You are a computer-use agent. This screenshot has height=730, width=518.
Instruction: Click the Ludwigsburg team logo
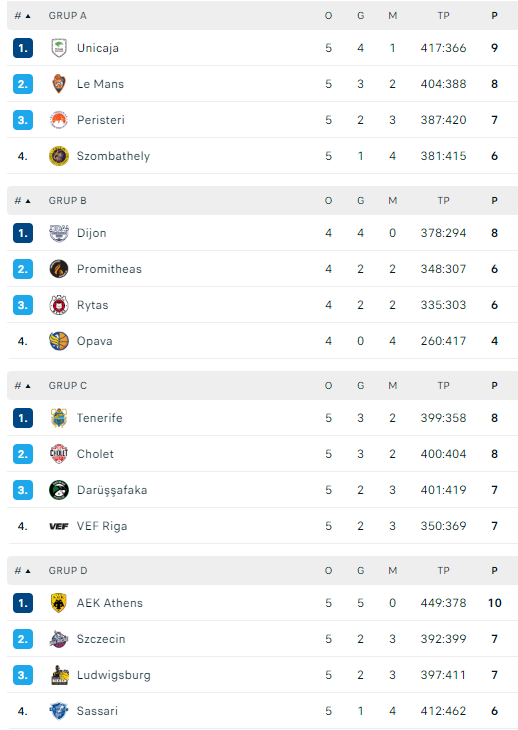point(60,675)
